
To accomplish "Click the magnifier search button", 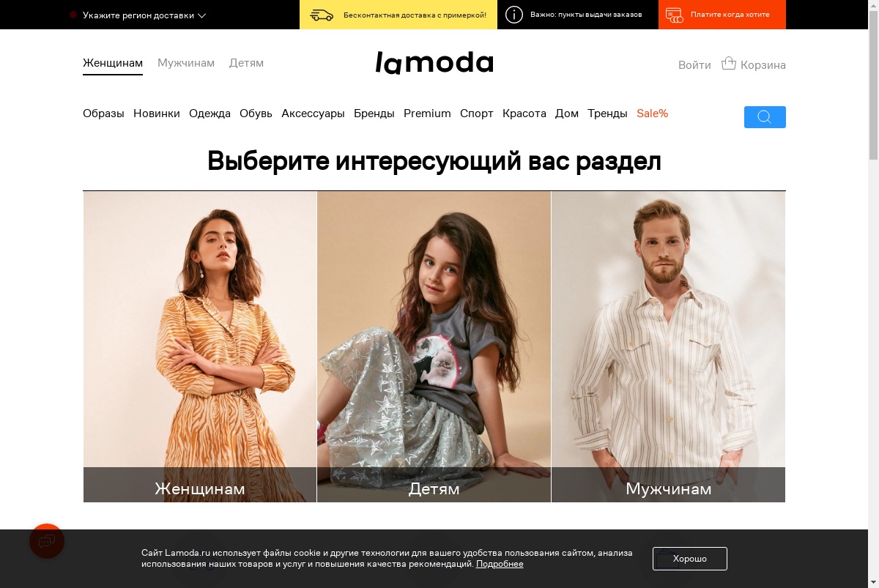I will (x=765, y=117).
